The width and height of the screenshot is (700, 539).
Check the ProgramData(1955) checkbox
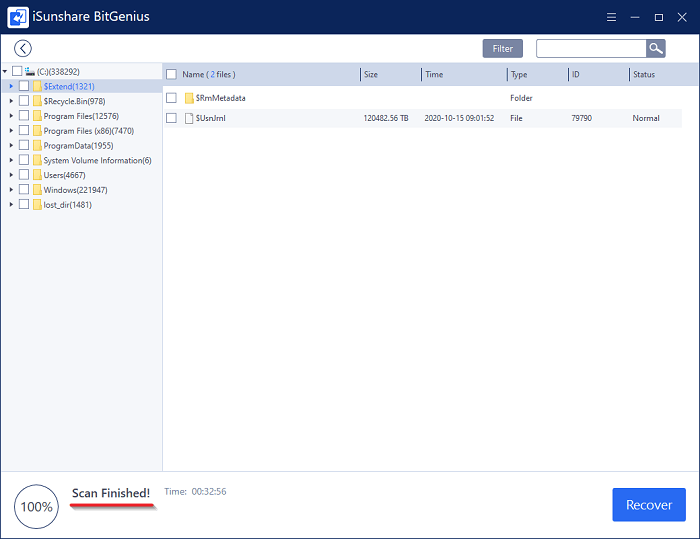[x=24, y=145]
